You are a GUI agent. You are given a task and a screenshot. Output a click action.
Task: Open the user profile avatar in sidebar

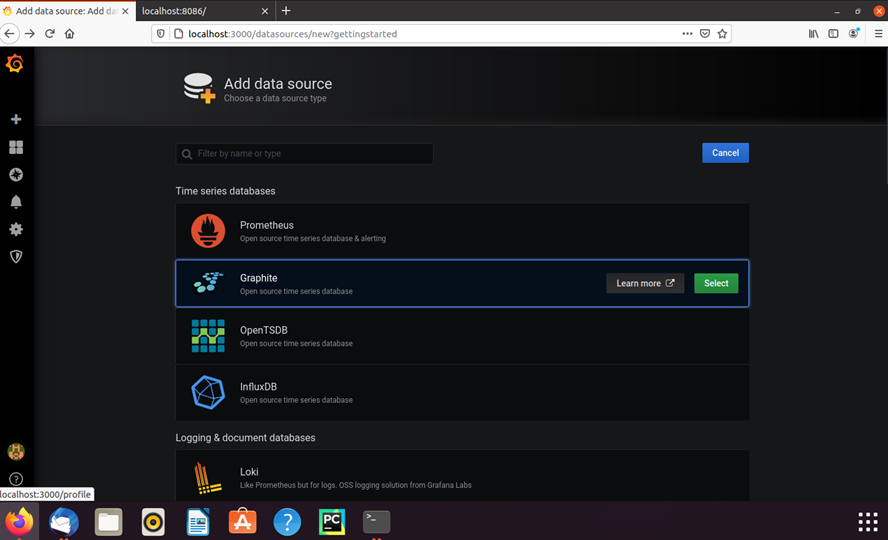click(16, 452)
